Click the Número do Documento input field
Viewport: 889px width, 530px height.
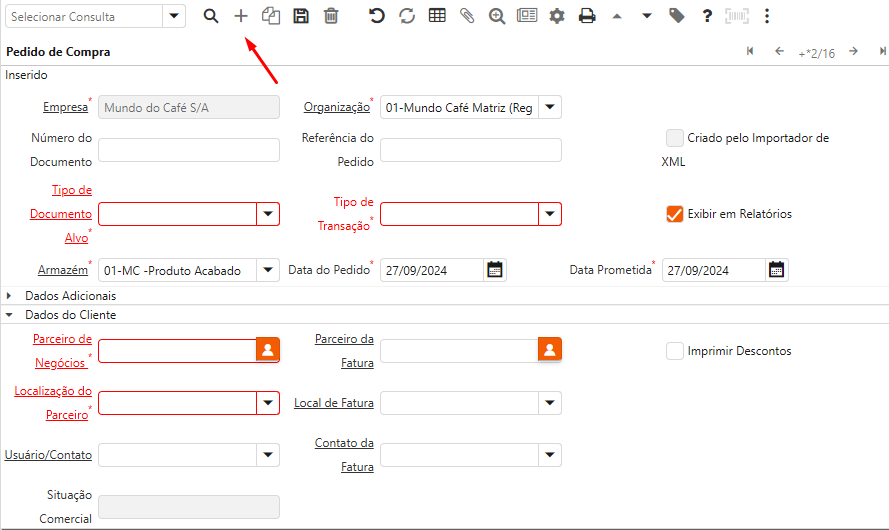189,150
